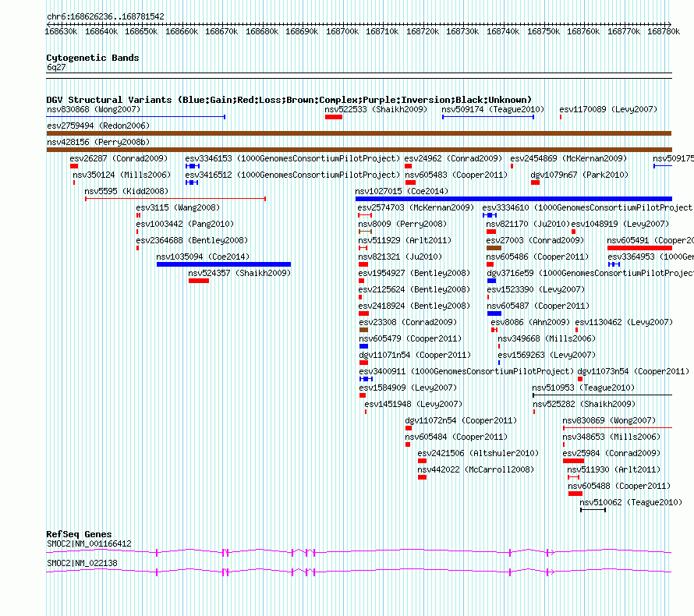Screen dimensions: 694x616
Task: Click esv2364688 (Bentley2008) label
Action: click(192, 240)
